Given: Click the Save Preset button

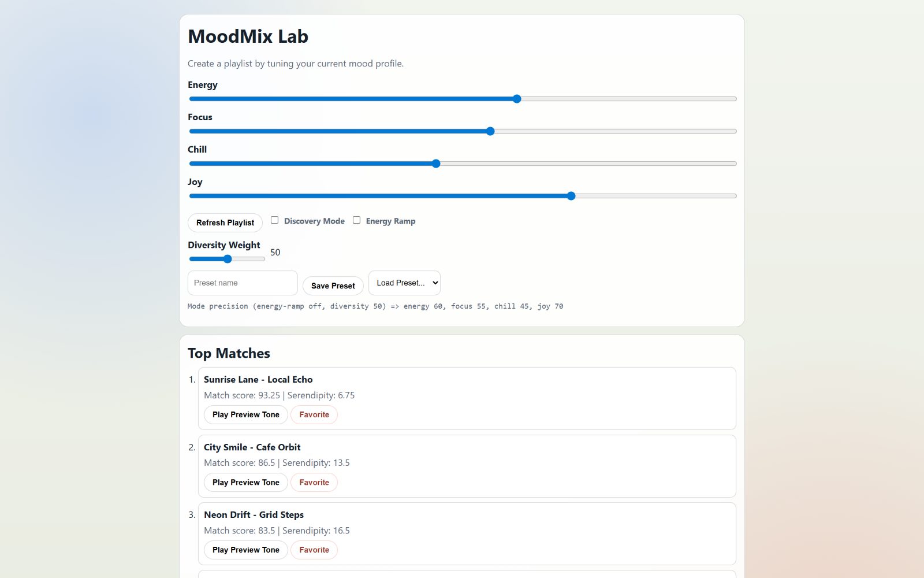Looking at the screenshot, I should pos(333,286).
